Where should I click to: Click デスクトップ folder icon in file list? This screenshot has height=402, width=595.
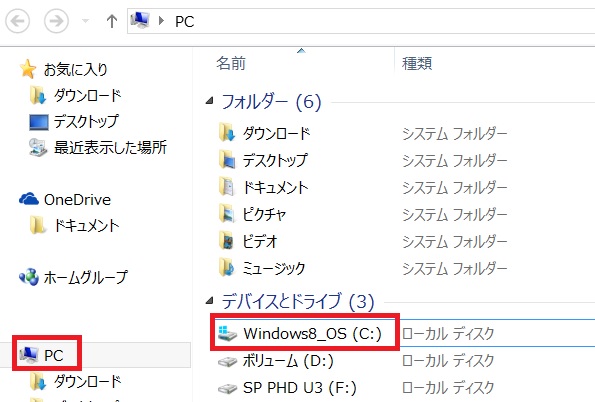click(227, 159)
